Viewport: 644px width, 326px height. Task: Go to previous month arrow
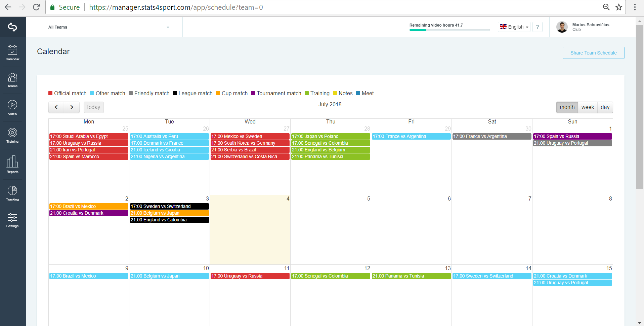[56, 107]
